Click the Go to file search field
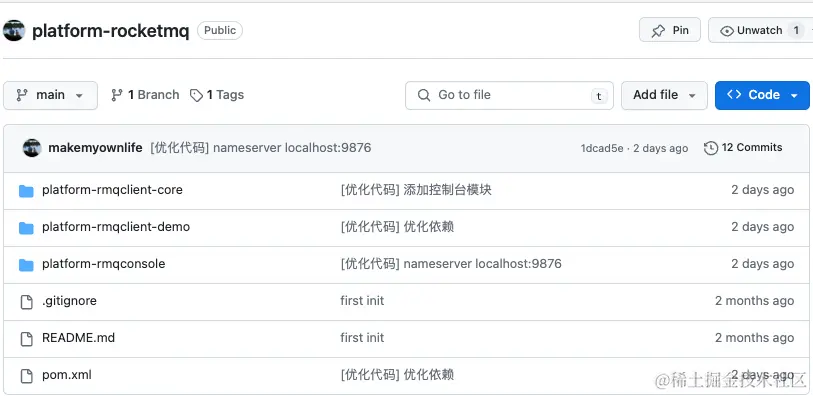Screen dimensions: 813x396 (x=509, y=95)
